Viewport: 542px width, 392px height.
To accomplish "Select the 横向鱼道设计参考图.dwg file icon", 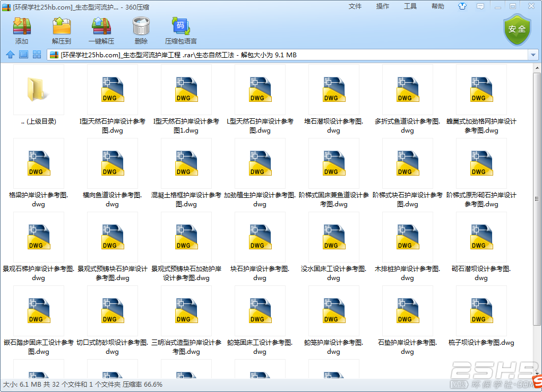I will 113,163.
